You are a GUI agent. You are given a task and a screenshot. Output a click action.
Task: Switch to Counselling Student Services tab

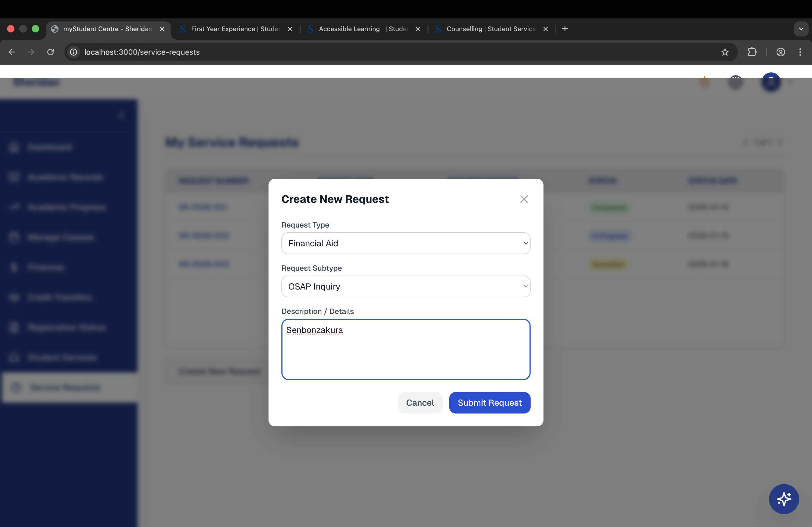pyautogui.click(x=491, y=29)
